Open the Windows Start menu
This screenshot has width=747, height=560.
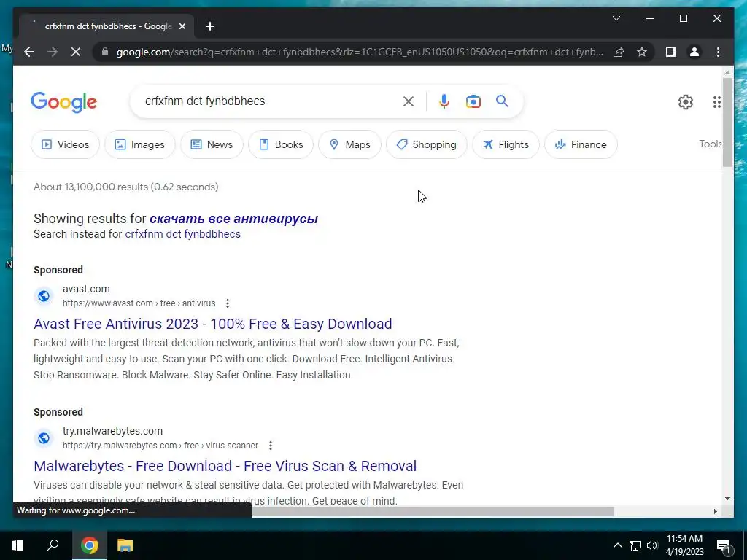[18, 545]
